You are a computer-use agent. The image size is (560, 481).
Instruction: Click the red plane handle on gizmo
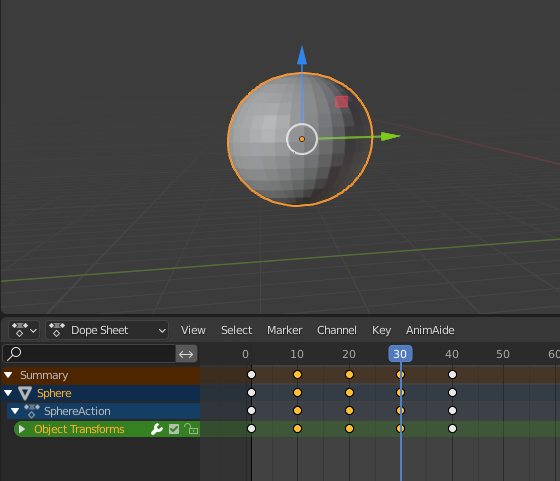coord(341,101)
